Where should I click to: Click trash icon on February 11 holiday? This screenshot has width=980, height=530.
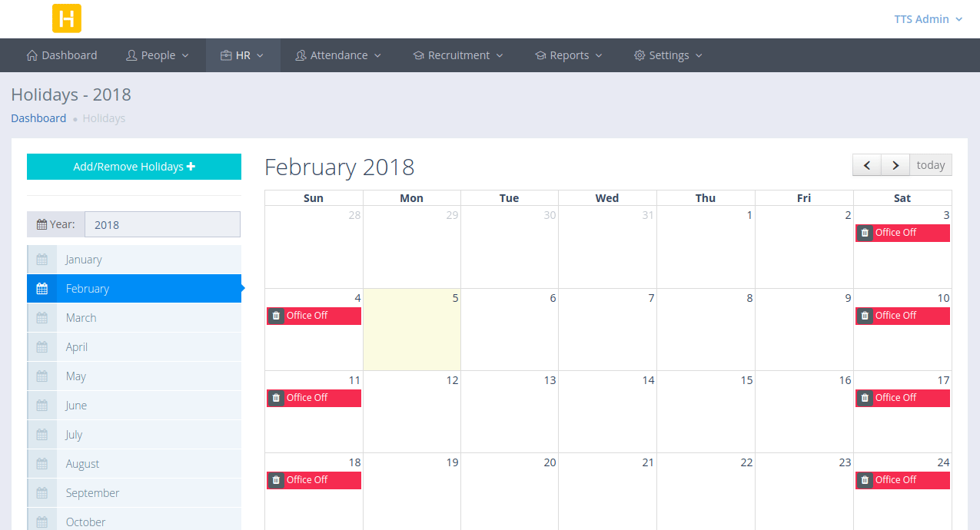(x=276, y=398)
